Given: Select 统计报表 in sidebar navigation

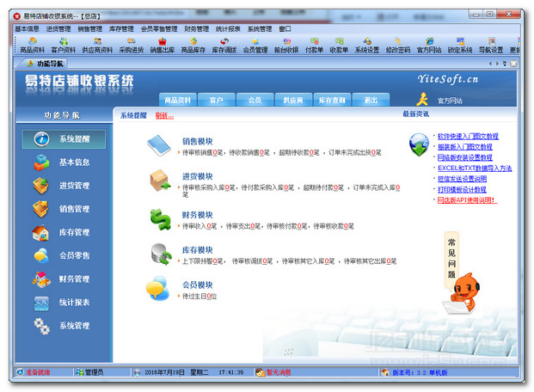Looking at the screenshot, I should tap(64, 302).
